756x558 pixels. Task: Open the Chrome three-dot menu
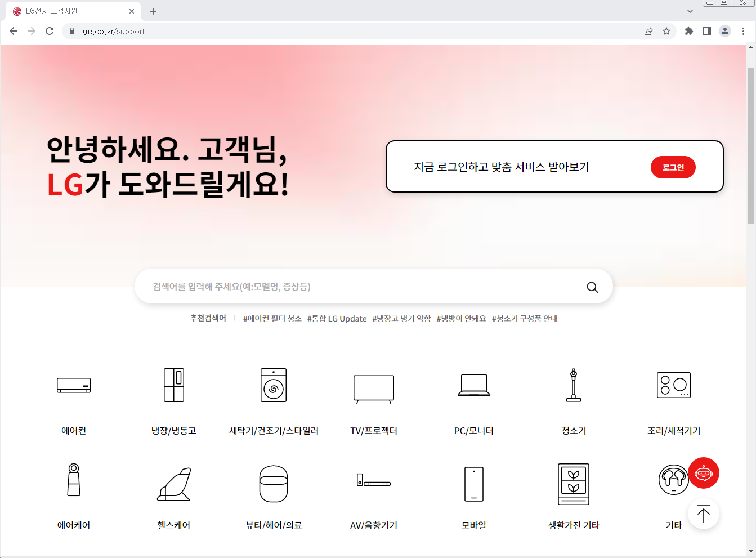click(x=743, y=31)
